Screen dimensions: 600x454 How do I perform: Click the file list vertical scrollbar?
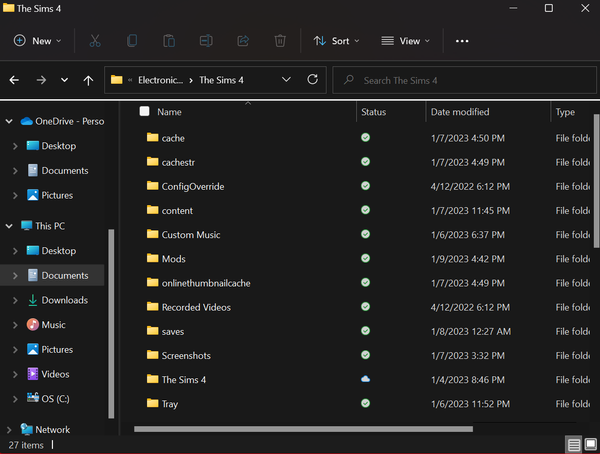pos(597,181)
